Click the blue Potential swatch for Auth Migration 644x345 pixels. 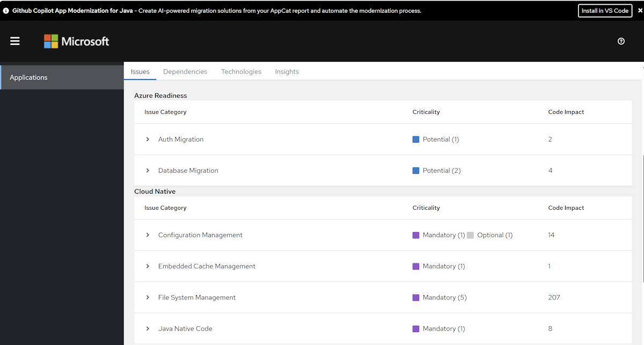[416, 140]
